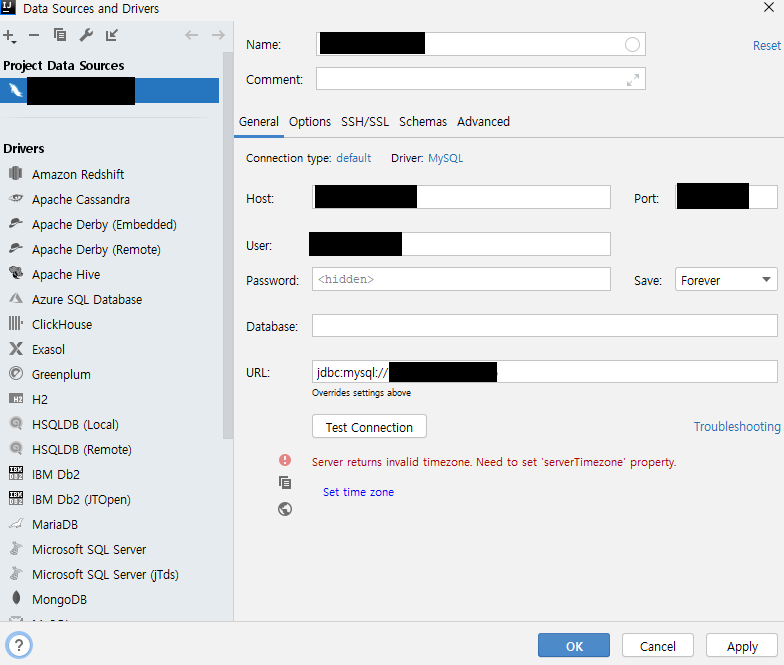Click the Set time zone link
Image resolution: width=784 pixels, height=665 pixels.
[358, 492]
